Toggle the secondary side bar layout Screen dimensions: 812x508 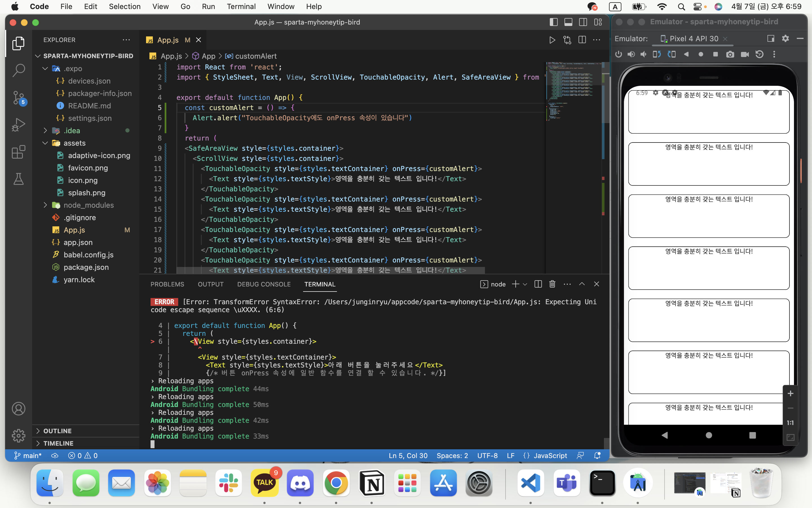(x=583, y=22)
